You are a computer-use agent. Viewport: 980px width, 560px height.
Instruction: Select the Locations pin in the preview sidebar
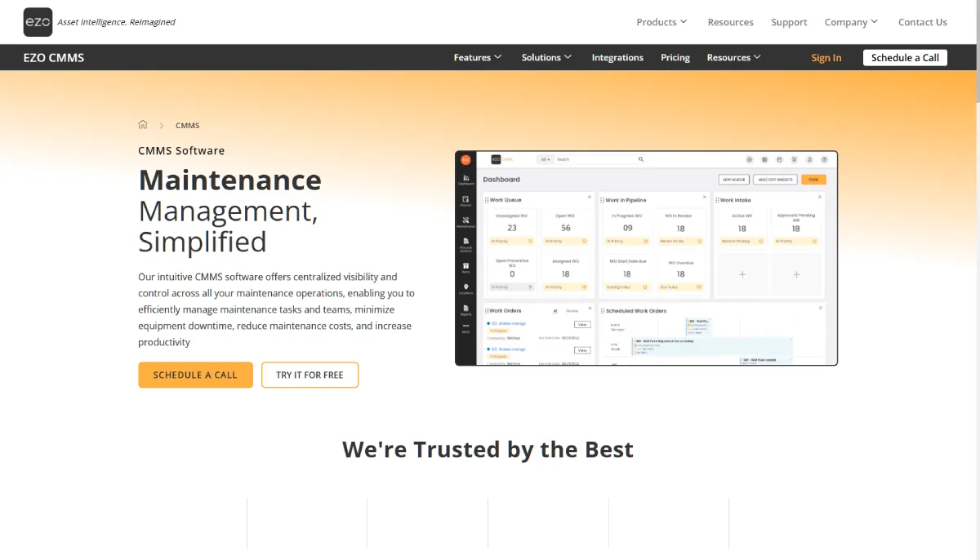pyautogui.click(x=465, y=289)
